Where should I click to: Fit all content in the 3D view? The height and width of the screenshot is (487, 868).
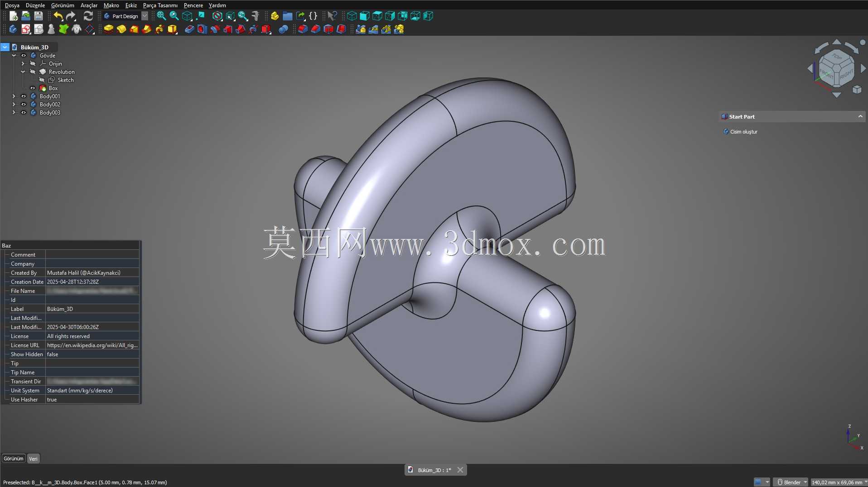click(161, 16)
